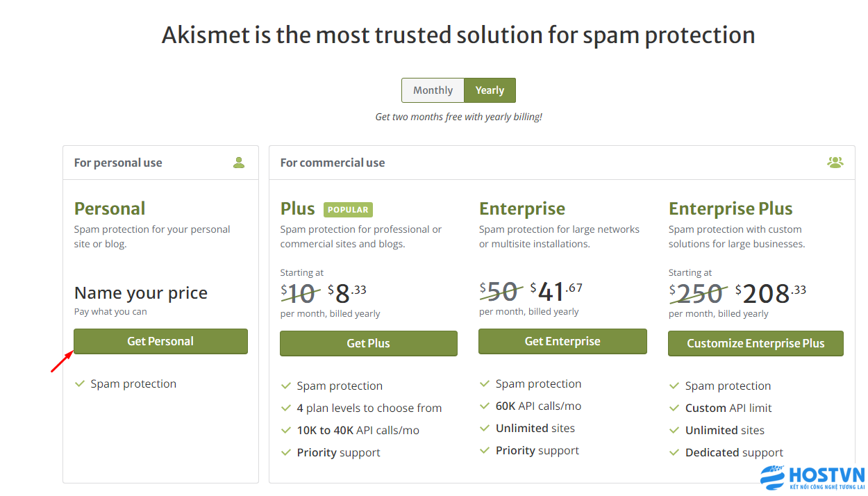Open Customize Enterprise Plus
868x496 pixels.
[x=756, y=343]
